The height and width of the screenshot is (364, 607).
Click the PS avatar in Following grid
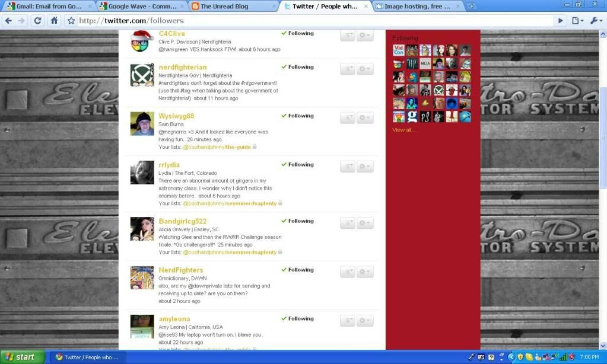coord(425,116)
